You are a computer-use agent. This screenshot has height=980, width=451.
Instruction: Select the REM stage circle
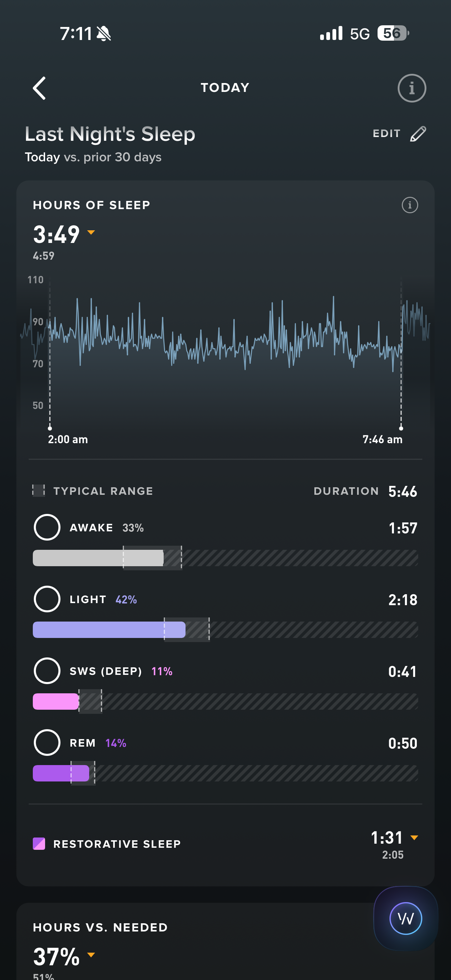[x=47, y=743]
